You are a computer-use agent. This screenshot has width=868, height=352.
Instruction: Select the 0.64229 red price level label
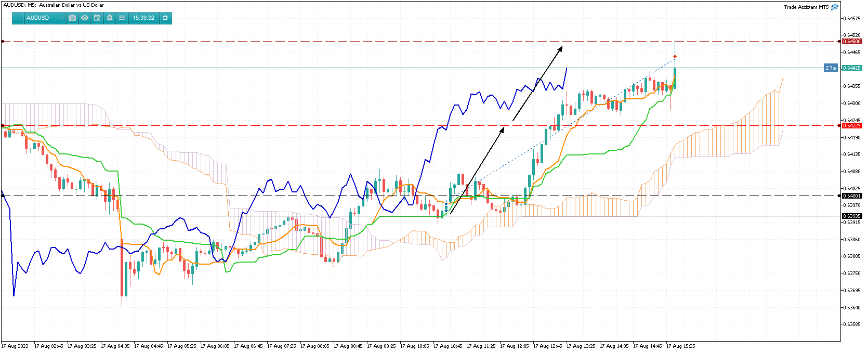point(851,125)
